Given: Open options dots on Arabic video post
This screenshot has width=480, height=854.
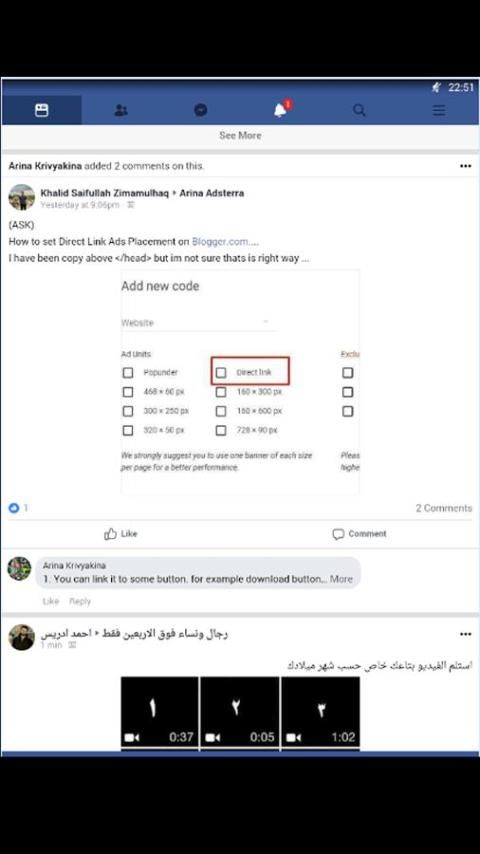Looking at the screenshot, I should point(465,634).
